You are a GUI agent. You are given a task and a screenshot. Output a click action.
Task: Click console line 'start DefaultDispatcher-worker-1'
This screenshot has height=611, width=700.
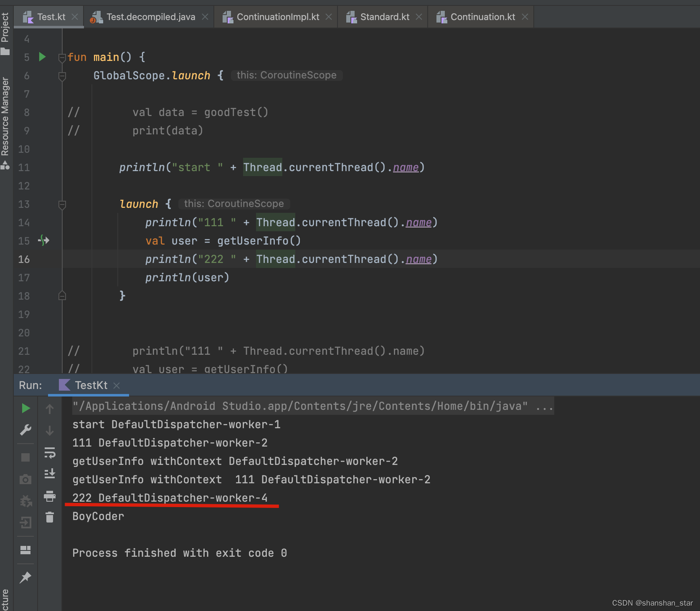(176, 424)
